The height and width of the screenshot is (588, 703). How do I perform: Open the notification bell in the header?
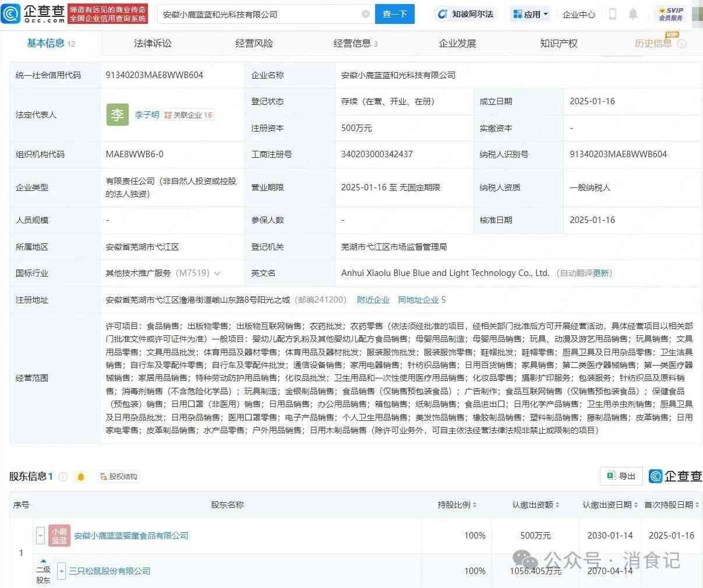[x=633, y=14]
